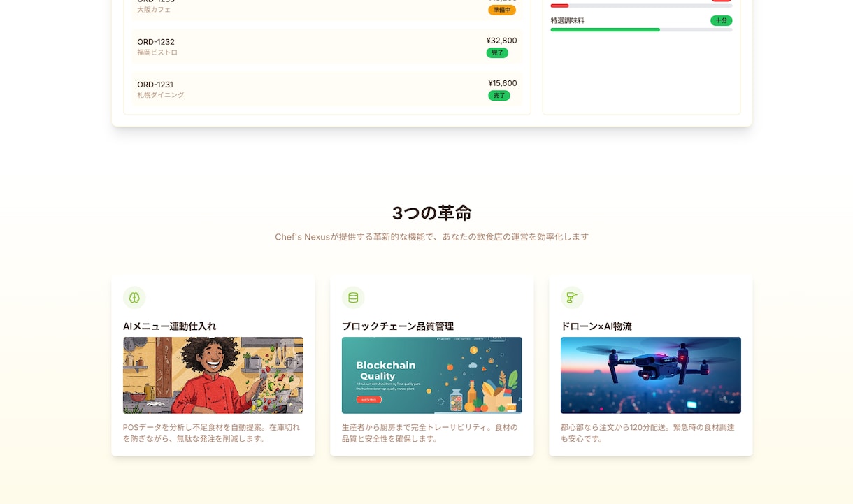The width and height of the screenshot is (853, 504).
Task: Click the 福岡ビストロ customer name
Action: coord(157,52)
